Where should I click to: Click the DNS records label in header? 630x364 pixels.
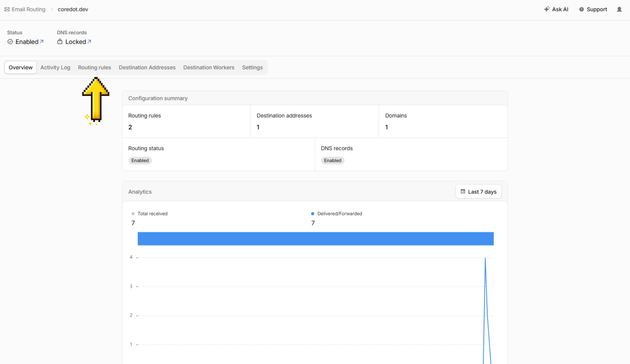click(x=72, y=32)
